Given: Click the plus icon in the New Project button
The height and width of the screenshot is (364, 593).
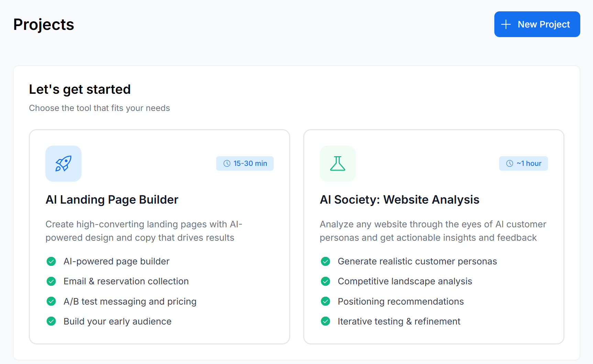Looking at the screenshot, I should (506, 24).
